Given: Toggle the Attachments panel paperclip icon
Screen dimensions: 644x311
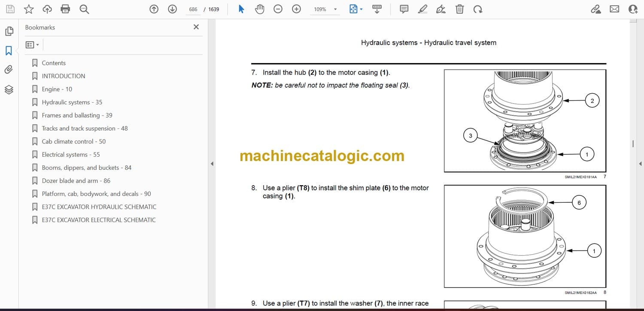Looking at the screenshot, I should (9, 70).
